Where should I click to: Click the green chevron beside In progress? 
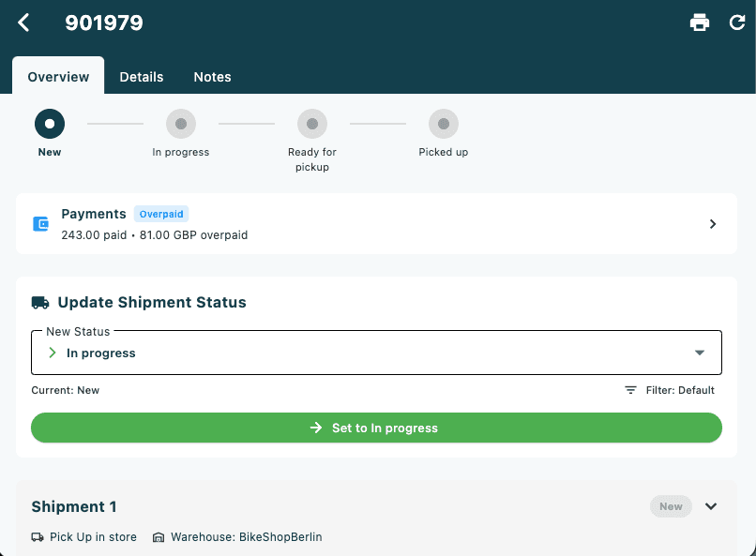point(53,353)
